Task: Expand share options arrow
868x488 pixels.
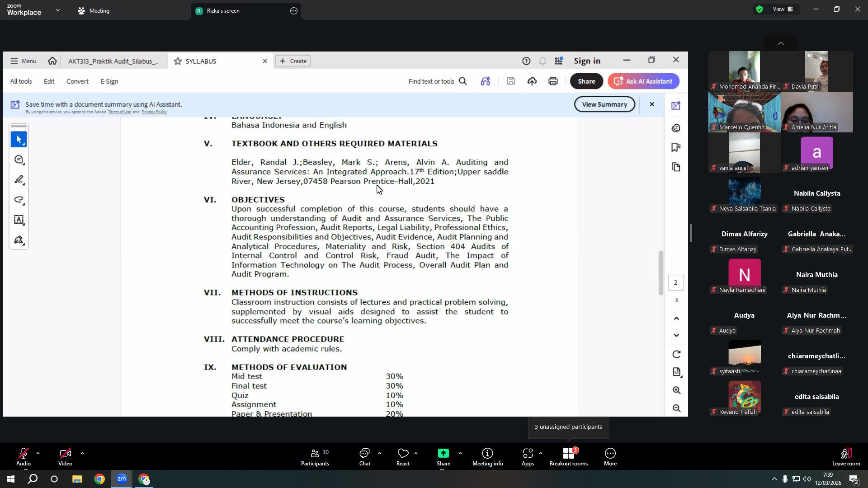Action: (460, 453)
